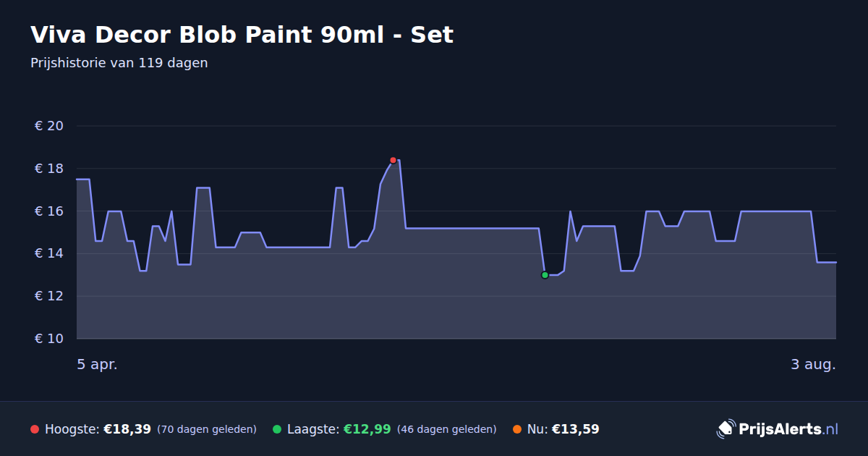The width and height of the screenshot is (868, 456).
Task: Click the € 10 axis label
Action: pyautogui.click(x=49, y=339)
